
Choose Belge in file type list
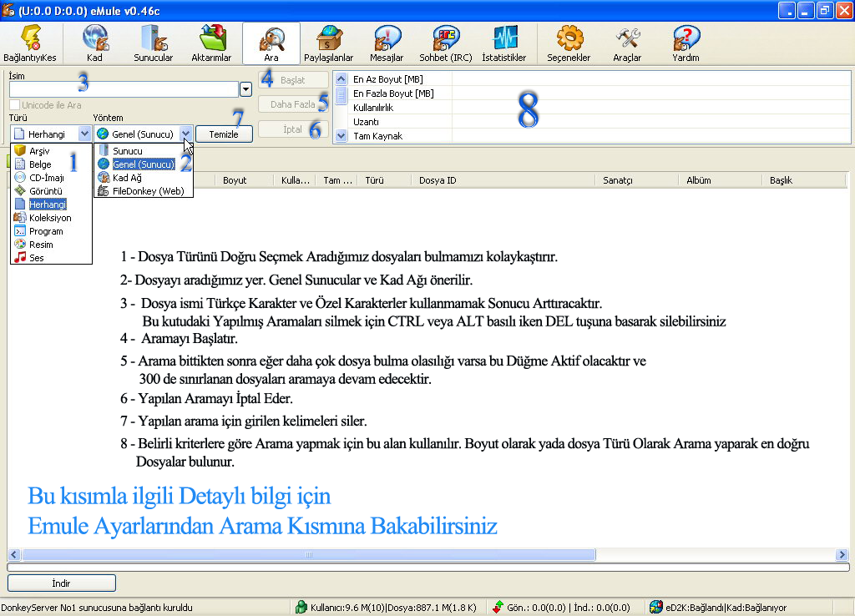pos(51,164)
